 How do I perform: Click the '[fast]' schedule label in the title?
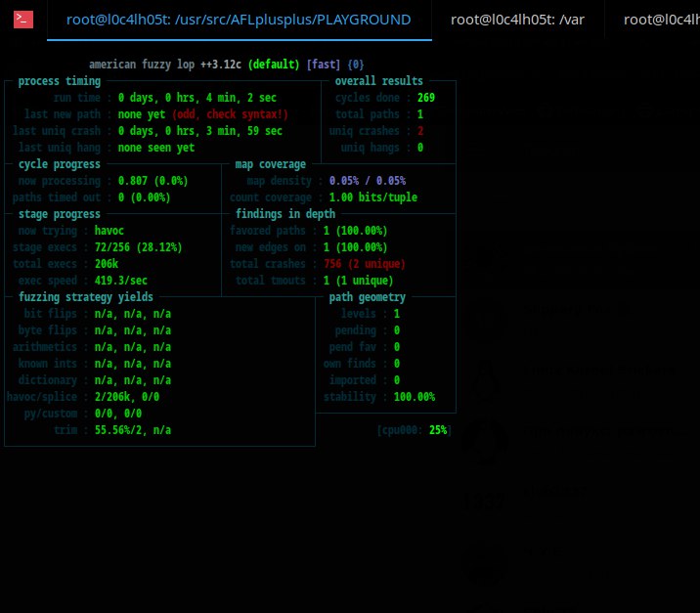[324, 65]
